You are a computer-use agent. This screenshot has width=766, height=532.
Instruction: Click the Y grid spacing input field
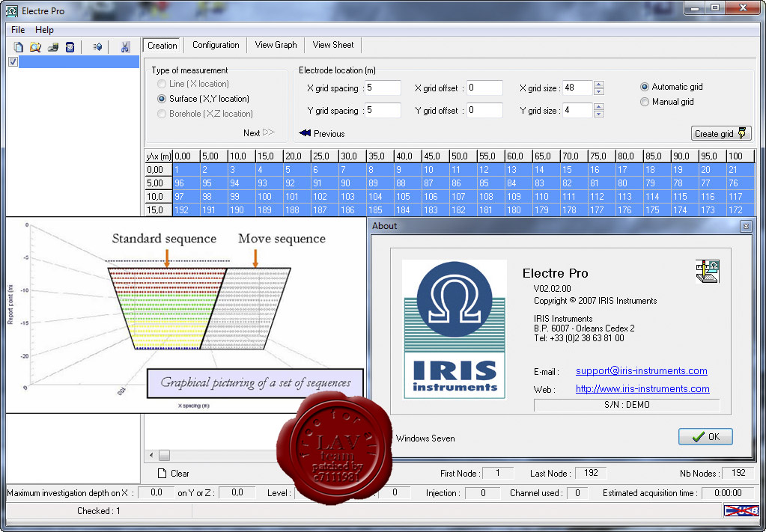point(383,110)
